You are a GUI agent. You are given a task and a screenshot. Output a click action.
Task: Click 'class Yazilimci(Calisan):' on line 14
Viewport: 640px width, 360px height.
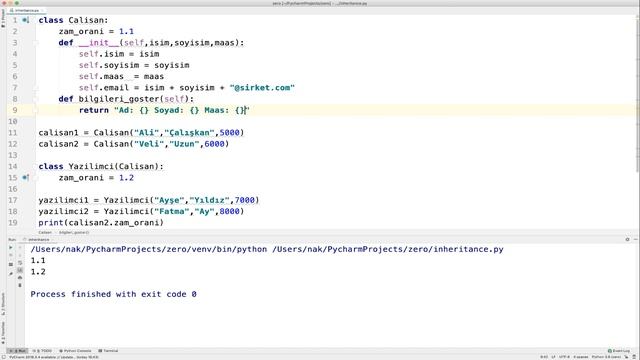click(101, 167)
